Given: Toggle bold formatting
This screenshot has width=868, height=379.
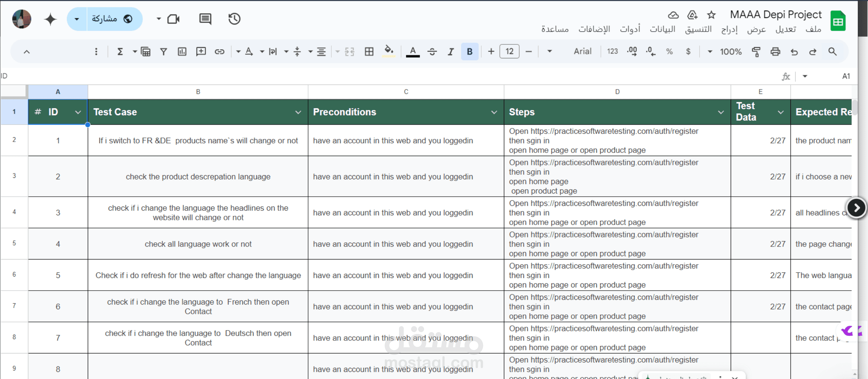Looking at the screenshot, I should pyautogui.click(x=469, y=52).
